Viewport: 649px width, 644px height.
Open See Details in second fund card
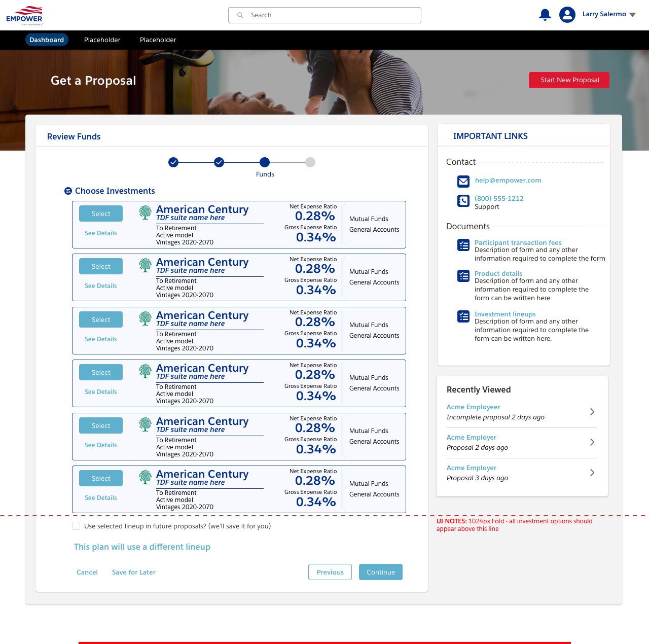click(x=101, y=286)
